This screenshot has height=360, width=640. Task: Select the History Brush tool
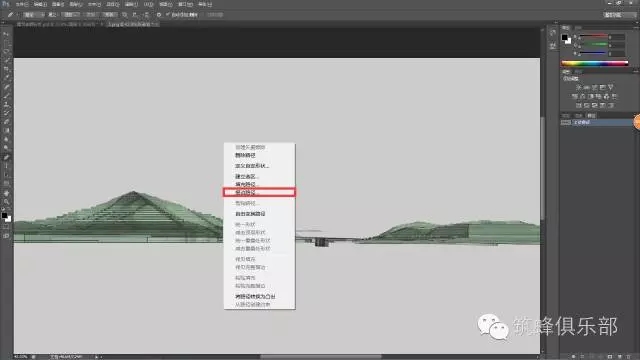pyautogui.click(x=6, y=113)
